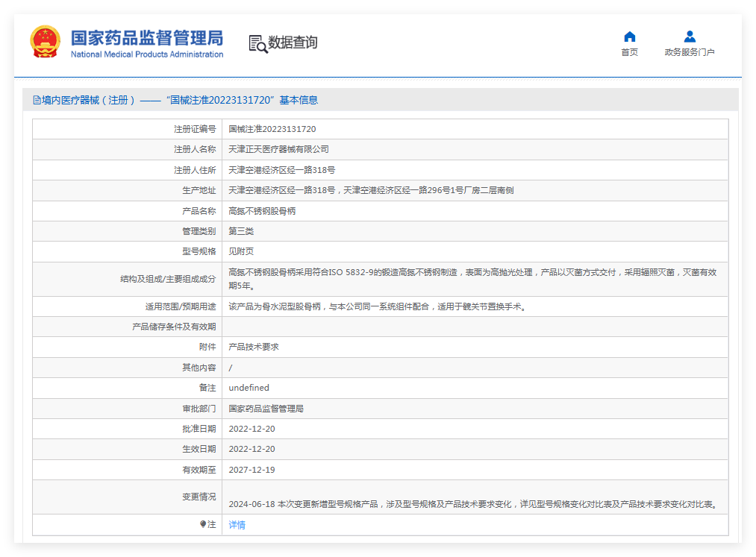756x557 pixels.
Task: Click undefined in 备注 row
Action: coord(249,388)
